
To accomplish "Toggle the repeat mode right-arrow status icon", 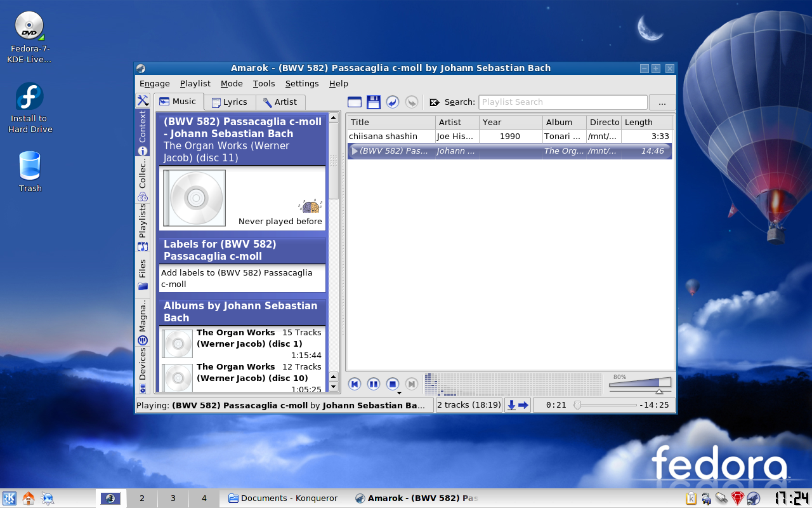I will point(523,405).
